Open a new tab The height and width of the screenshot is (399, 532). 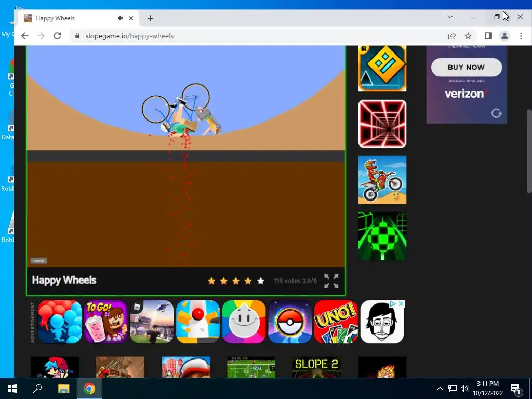pos(150,18)
